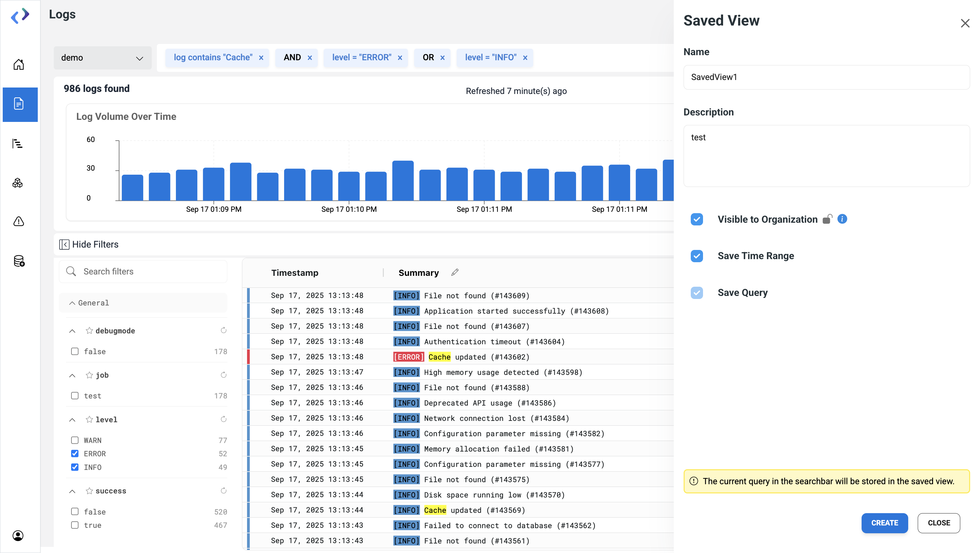The image size is (980, 553).
Task: Uncheck Save Time Range checkbox
Action: [697, 256]
